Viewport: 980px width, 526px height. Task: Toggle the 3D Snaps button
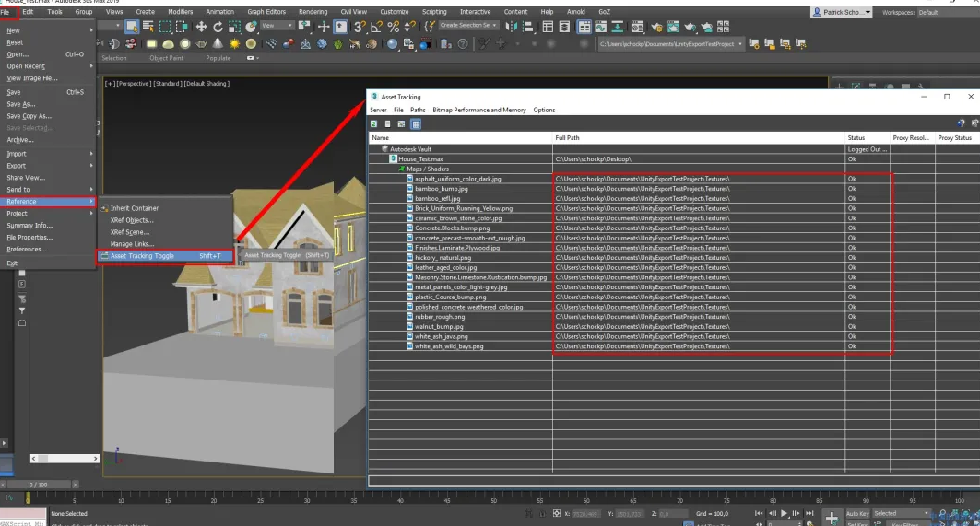(x=360, y=26)
